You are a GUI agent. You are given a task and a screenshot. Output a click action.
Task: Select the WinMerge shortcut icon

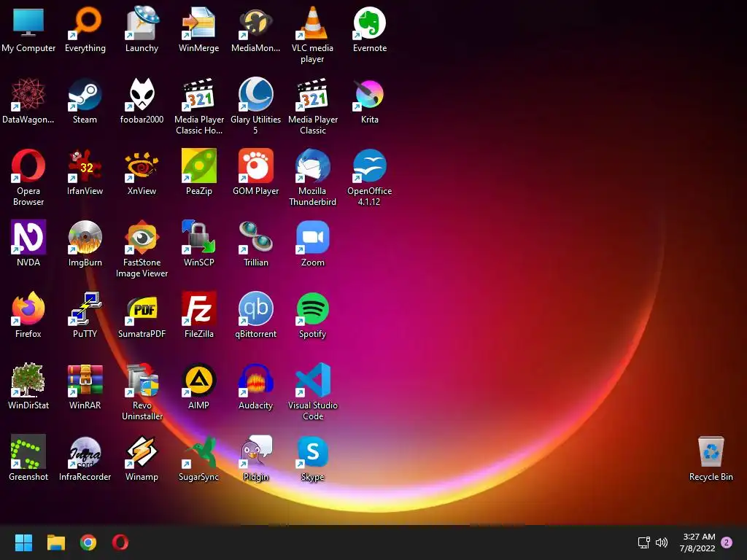pos(198,23)
